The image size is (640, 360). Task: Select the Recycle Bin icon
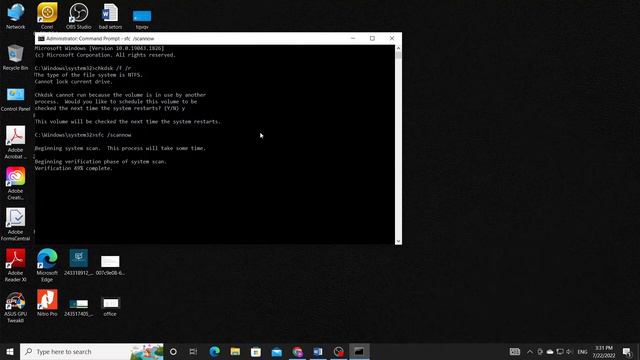[16, 58]
